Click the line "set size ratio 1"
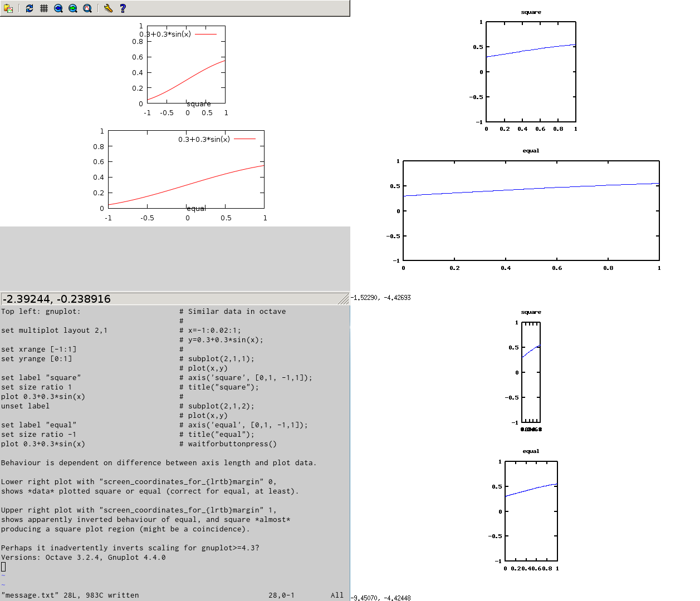700x601 pixels. click(x=37, y=387)
